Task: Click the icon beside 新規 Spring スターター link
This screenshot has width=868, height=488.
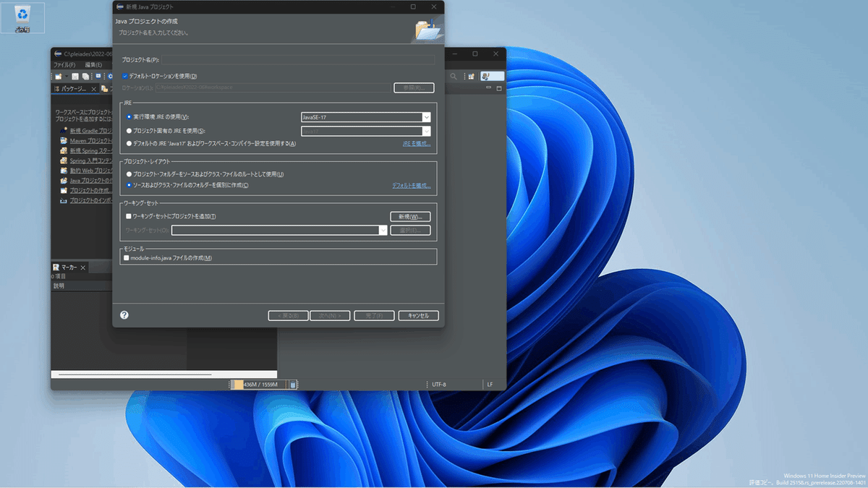Action: click(64, 150)
